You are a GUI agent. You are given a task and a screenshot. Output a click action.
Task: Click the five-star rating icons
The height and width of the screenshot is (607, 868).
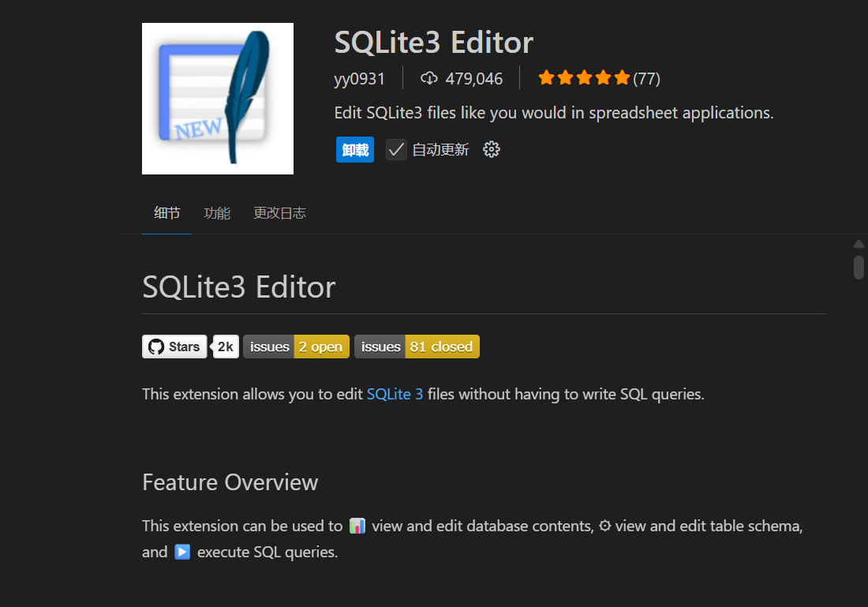584,78
